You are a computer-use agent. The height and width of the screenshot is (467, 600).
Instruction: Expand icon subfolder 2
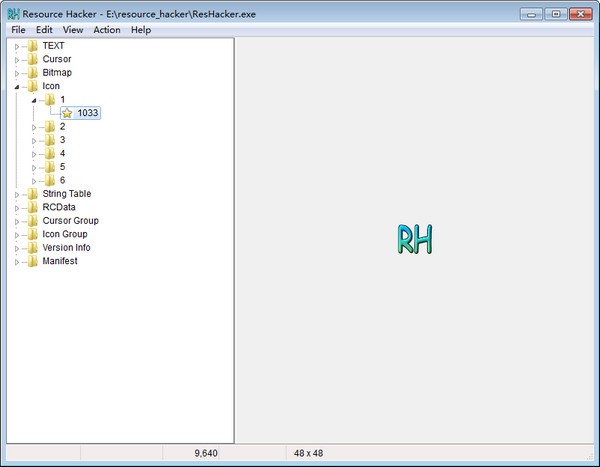[x=34, y=127]
